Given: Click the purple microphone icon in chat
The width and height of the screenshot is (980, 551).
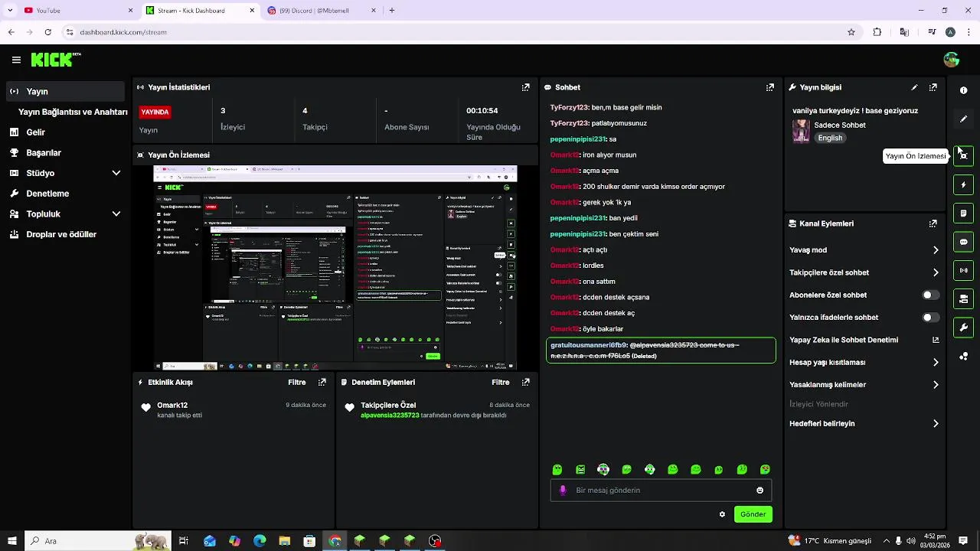Looking at the screenshot, I should (x=563, y=491).
